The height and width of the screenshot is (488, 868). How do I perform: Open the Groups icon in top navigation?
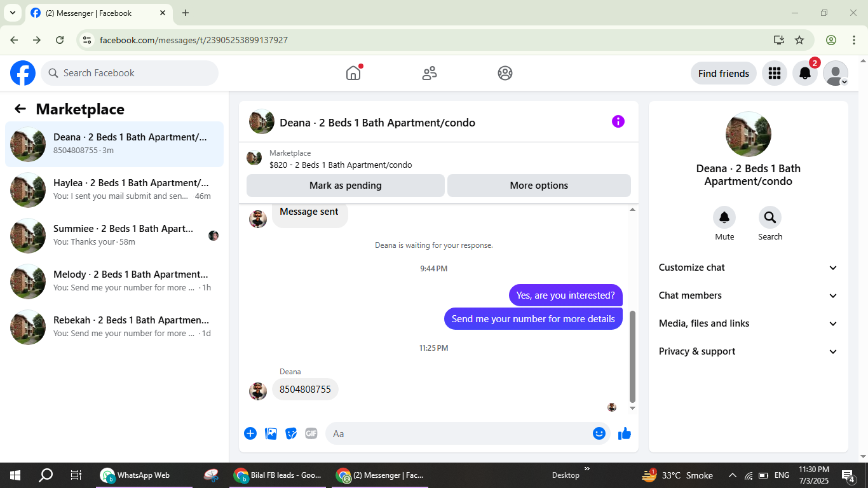coord(505,73)
